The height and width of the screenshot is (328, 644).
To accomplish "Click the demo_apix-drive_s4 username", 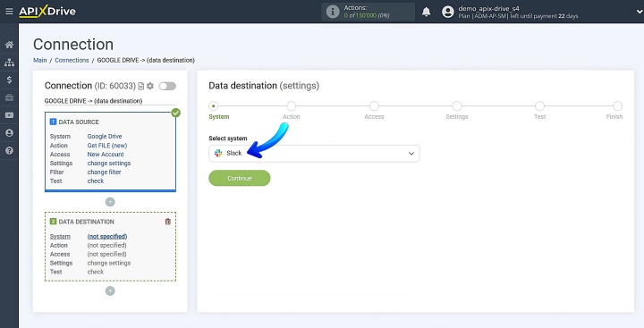I will [x=488, y=8].
